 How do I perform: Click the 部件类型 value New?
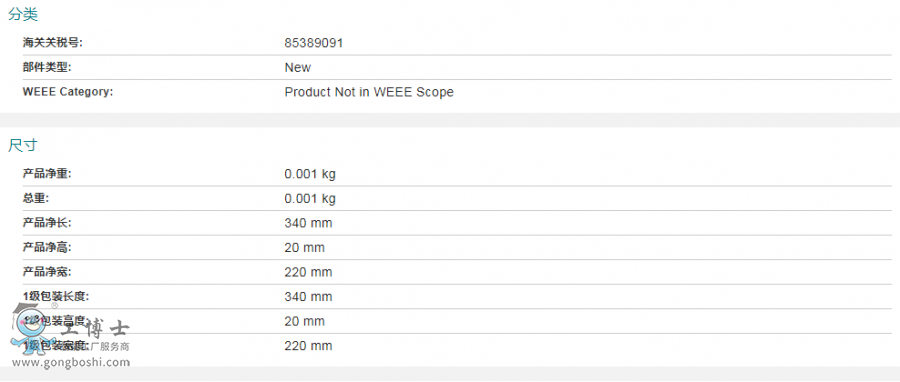pyautogui.click(x=297, y=68)
